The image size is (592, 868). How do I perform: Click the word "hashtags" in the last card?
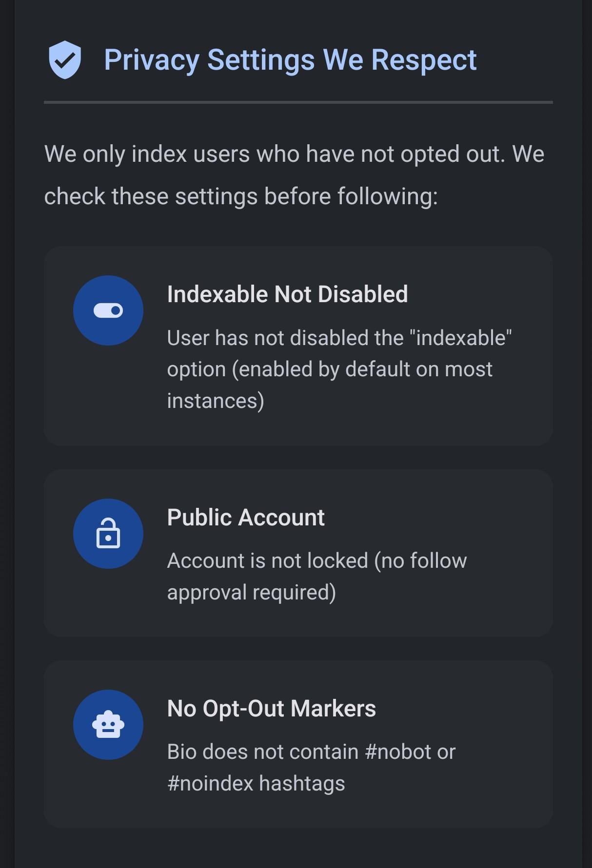[x=302, y=784]
